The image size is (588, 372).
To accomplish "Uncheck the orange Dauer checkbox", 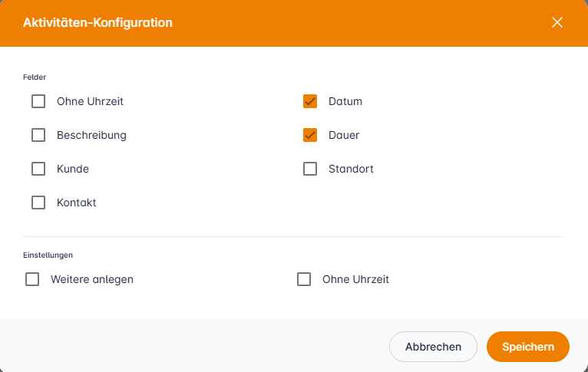I will coord(310,135).
